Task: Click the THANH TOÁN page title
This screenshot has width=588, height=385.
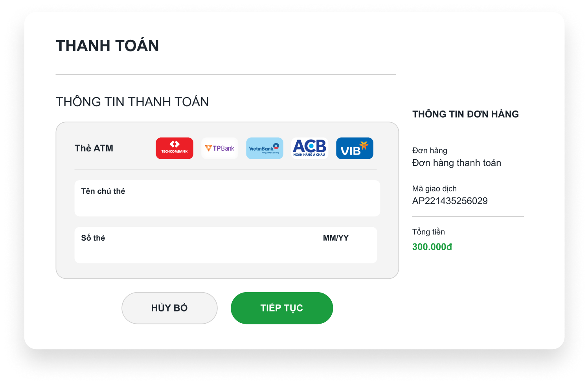Action: point(107,46)
